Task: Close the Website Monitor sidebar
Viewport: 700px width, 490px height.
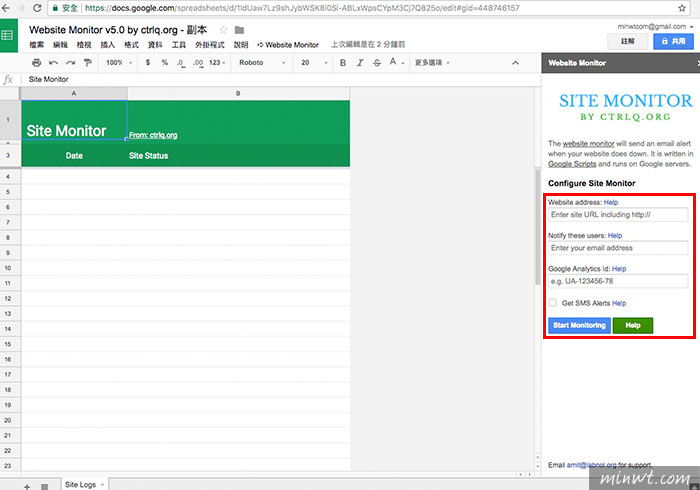Action: [x=697, y=63]
